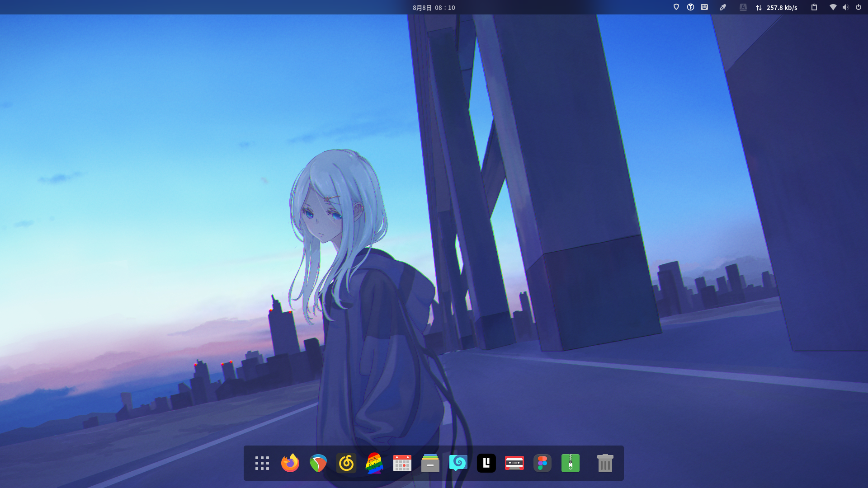The height and width of the screenshot is (488, 868).
Task: Open the input method A indicator
Action: click(743, 7)
